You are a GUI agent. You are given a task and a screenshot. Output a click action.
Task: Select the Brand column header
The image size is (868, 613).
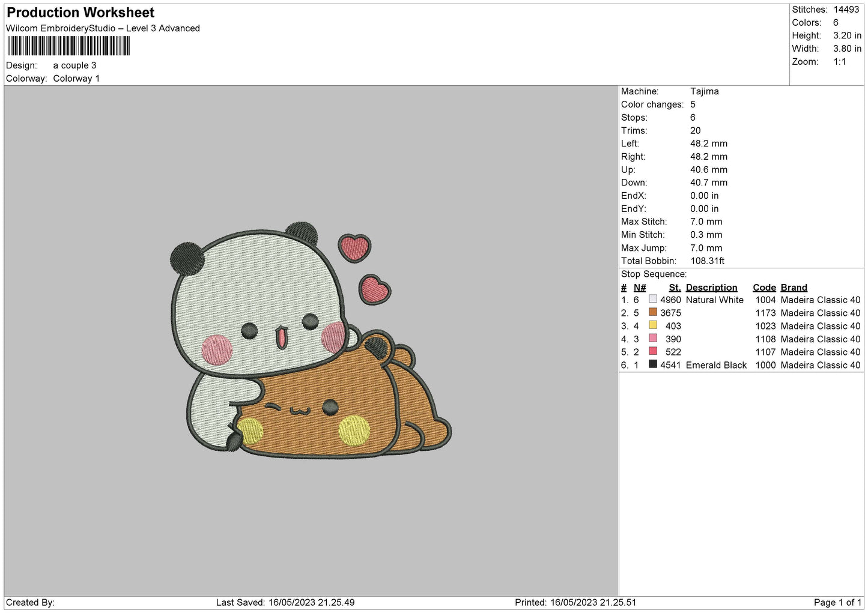(x=794, y=288)
